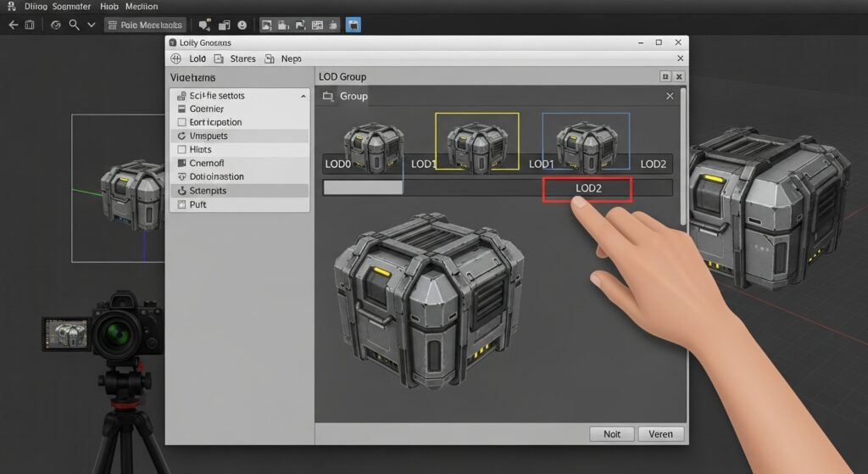This screenshot has width=868, height=474.
Task: Click the Group header folder icon
Action: pos(328,97)
